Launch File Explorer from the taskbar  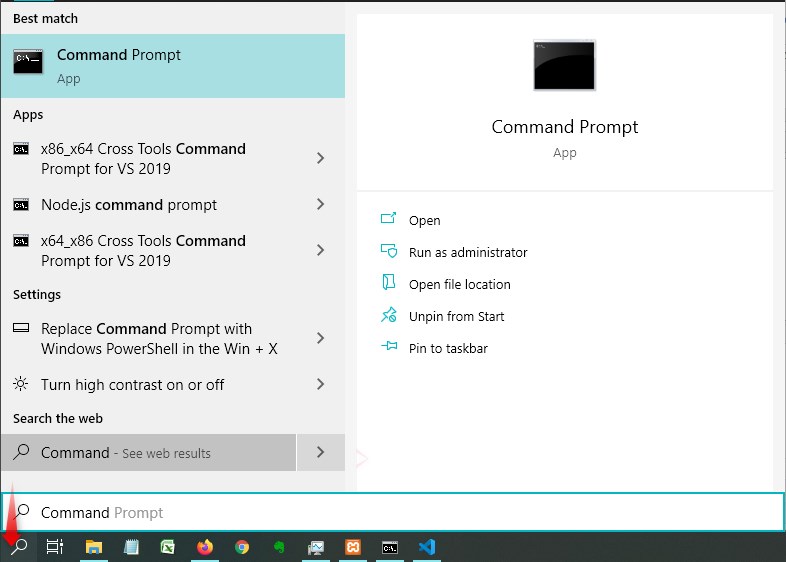(94, 547)
